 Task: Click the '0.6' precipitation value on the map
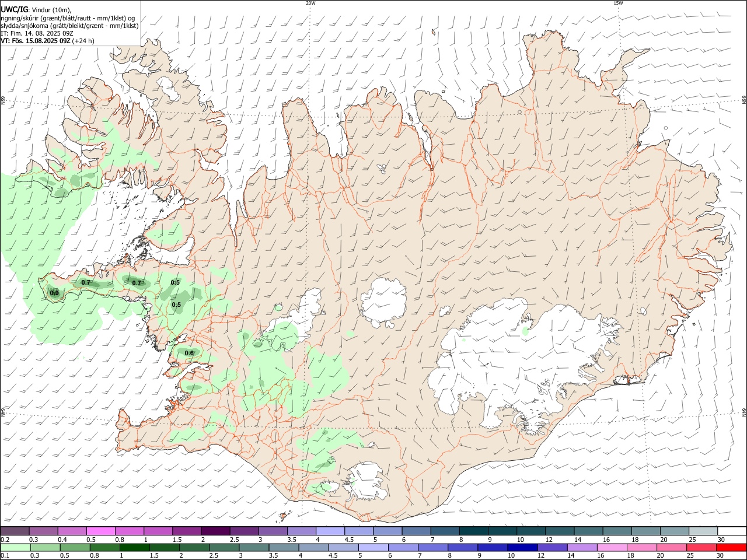[189, 353]
